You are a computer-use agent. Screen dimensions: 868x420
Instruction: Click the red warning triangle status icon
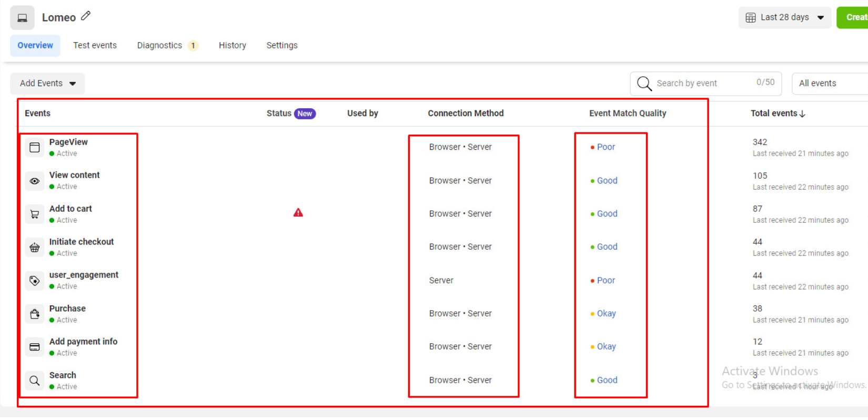[298, 213]
